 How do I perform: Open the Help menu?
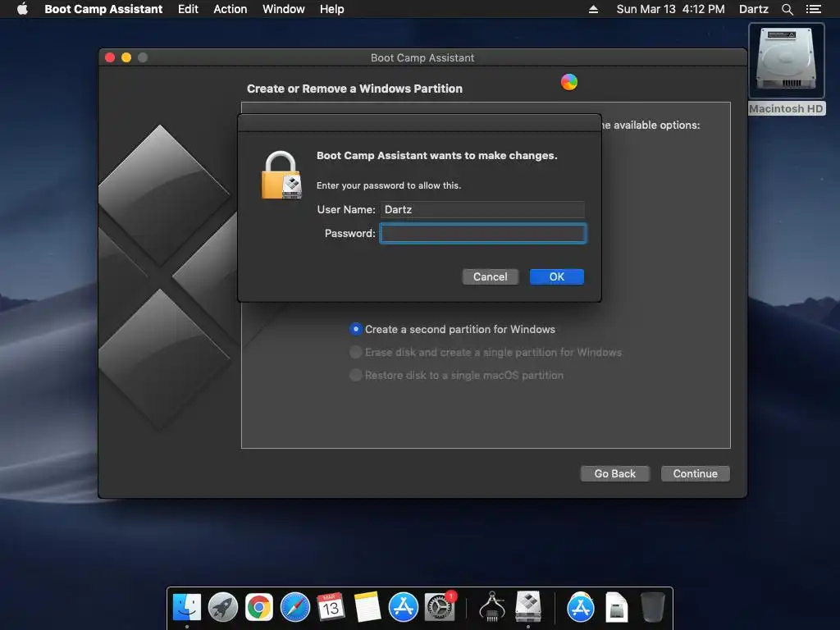coord(331,9)
